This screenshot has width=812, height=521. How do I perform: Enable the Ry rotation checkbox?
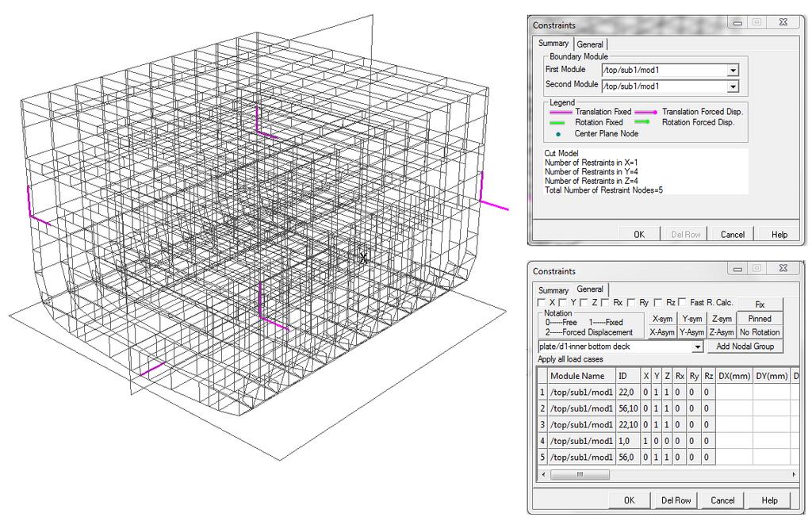pyautogui.click(x=630, y=302)
